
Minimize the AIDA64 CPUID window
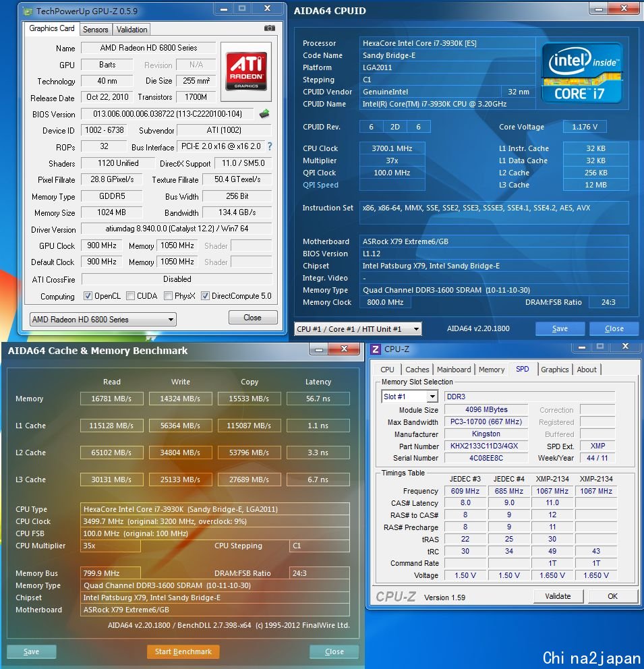coord(599,9)
